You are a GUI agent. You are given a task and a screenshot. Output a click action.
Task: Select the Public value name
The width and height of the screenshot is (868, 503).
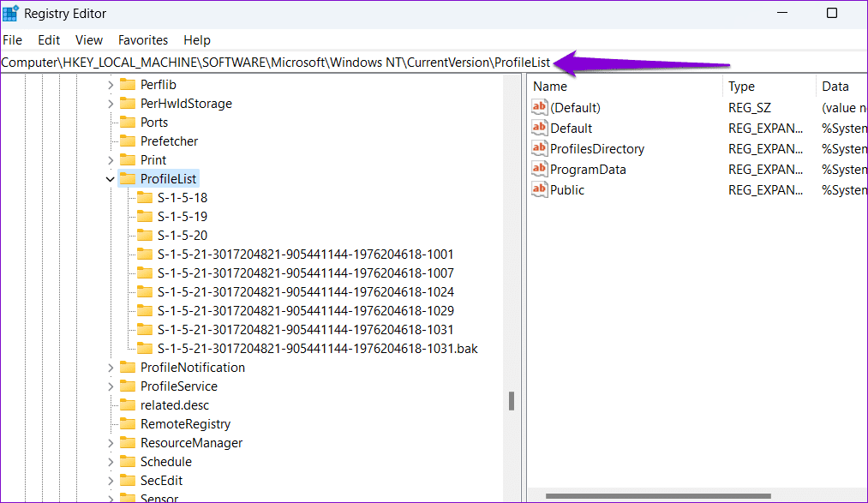pyautogui.click(x=567, y=189)
